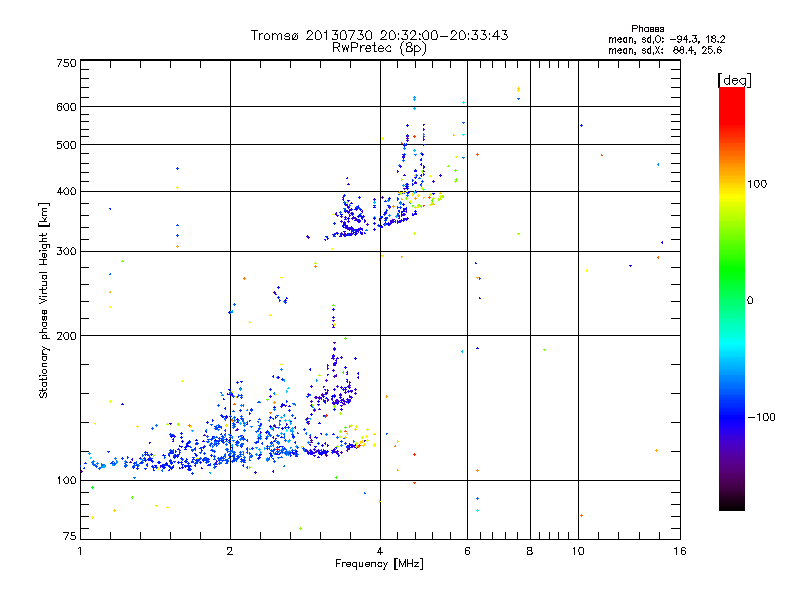
Task: Pick the green zone of the colorbar near 0
Action: click(x=732, y=286)
